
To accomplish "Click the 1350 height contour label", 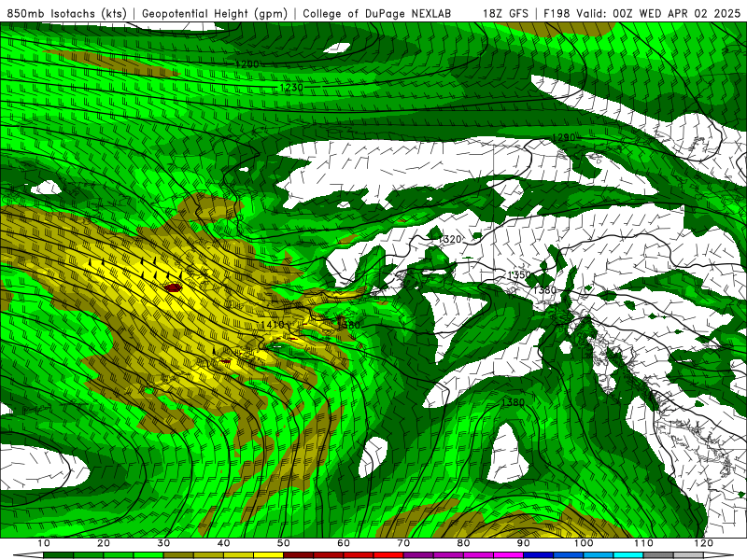I will [519, 274].
